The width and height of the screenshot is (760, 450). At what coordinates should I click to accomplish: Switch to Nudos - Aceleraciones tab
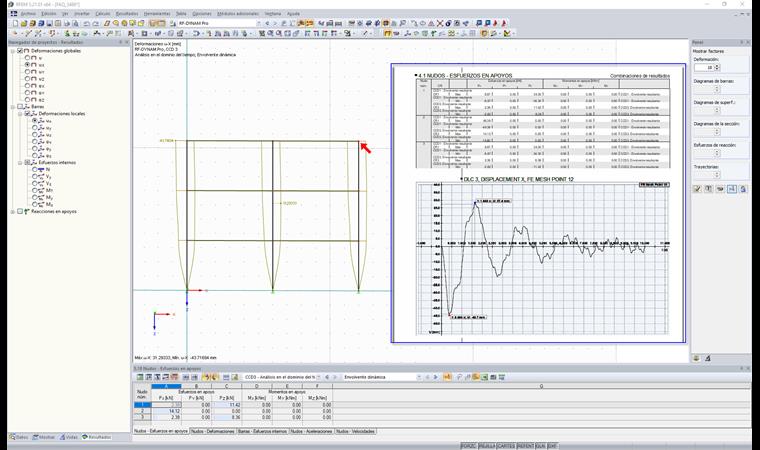click(311, 431)
